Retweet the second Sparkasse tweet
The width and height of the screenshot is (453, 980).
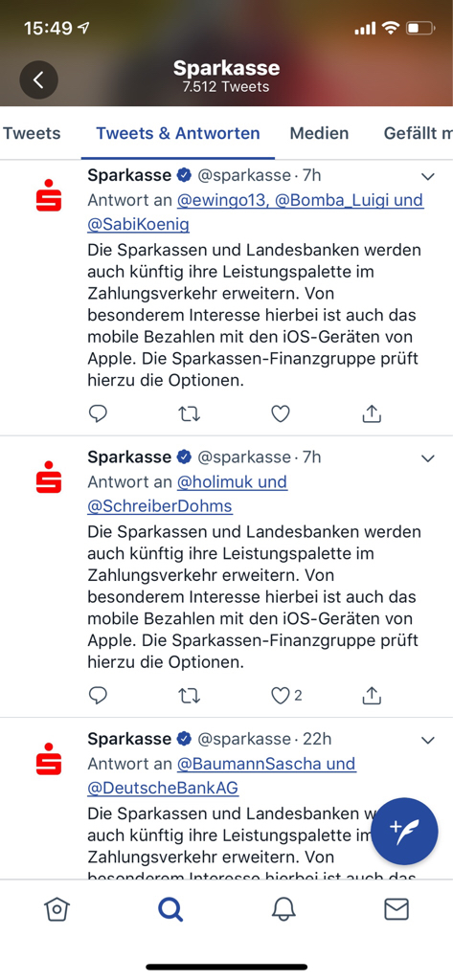pos(189,695)
